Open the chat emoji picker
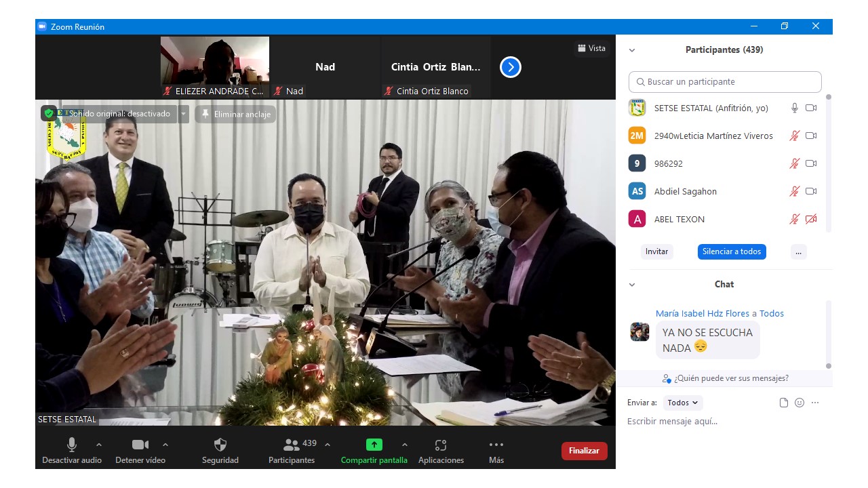The height and width of the screenshot is (488, 868). tap(800, 403)
